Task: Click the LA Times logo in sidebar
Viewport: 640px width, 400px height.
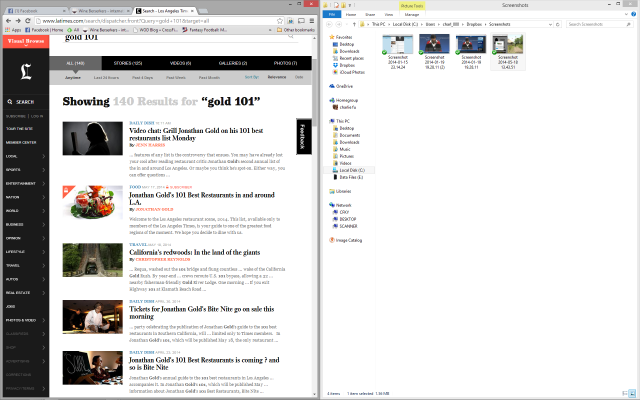Action: pos(26,71)
